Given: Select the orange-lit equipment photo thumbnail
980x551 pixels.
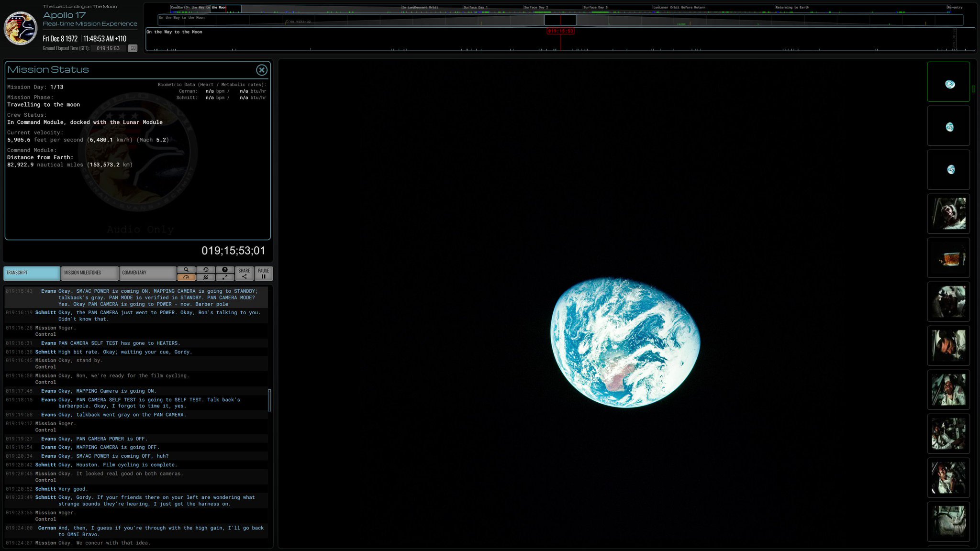Looking at the screenshot, I should (x=948, y=258).
